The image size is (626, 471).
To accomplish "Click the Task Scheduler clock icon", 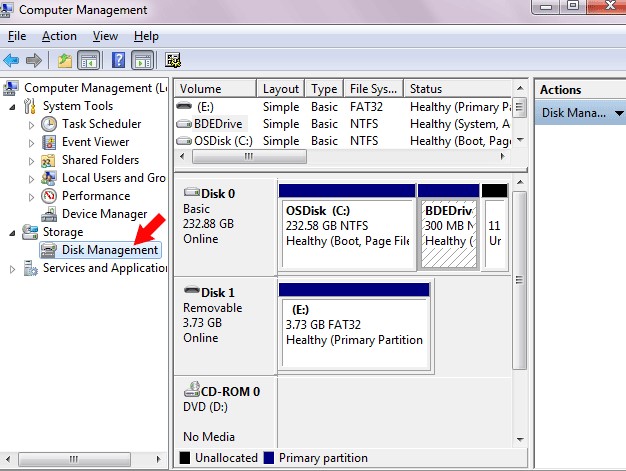I will 49,124.
